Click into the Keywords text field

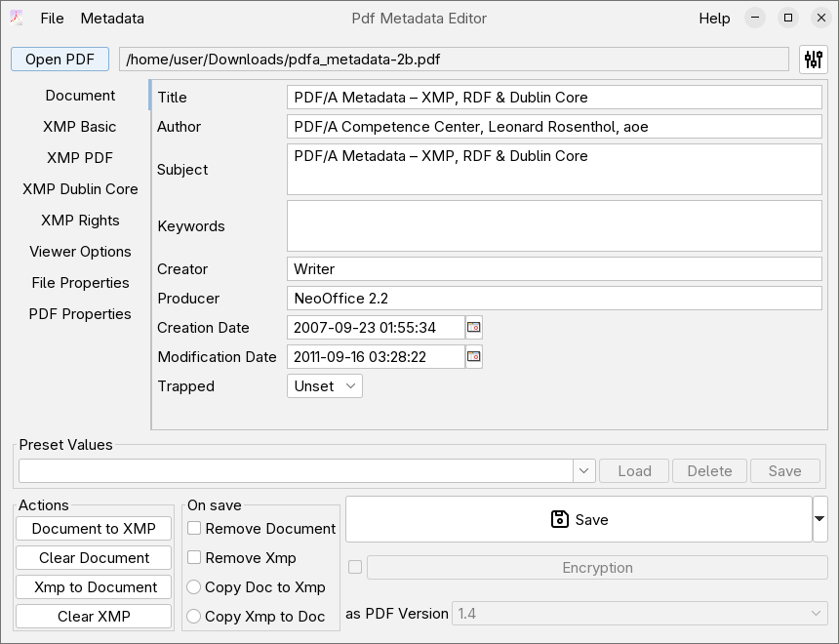tap(554, 226)
